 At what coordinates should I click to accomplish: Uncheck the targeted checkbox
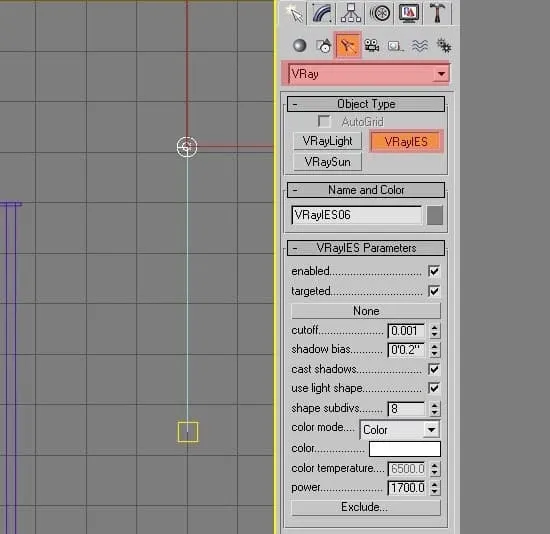point(434,291)
